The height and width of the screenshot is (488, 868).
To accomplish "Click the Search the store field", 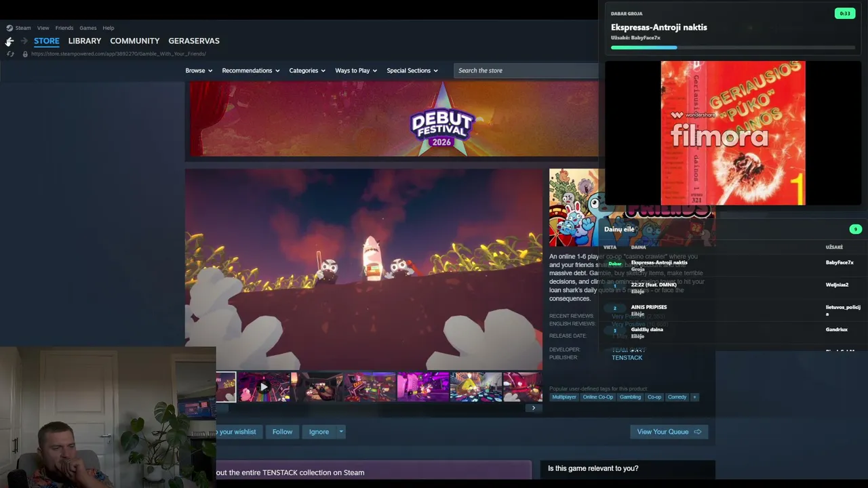I will pos(526,70).
